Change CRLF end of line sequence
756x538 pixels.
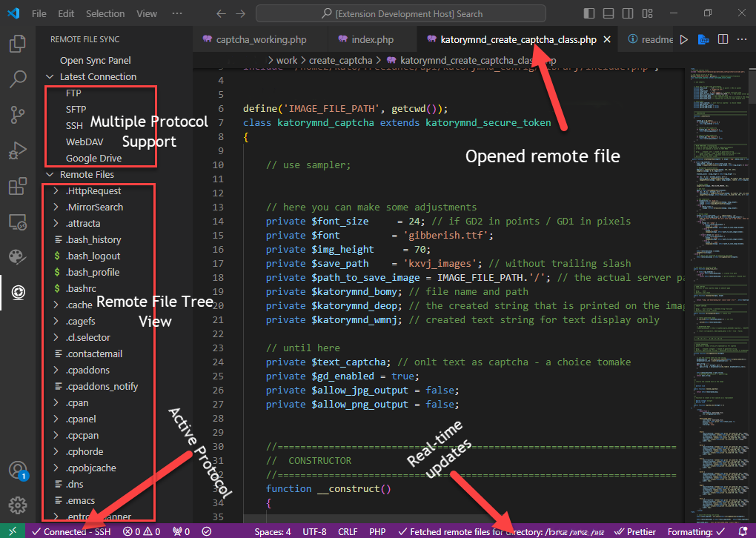348,531
